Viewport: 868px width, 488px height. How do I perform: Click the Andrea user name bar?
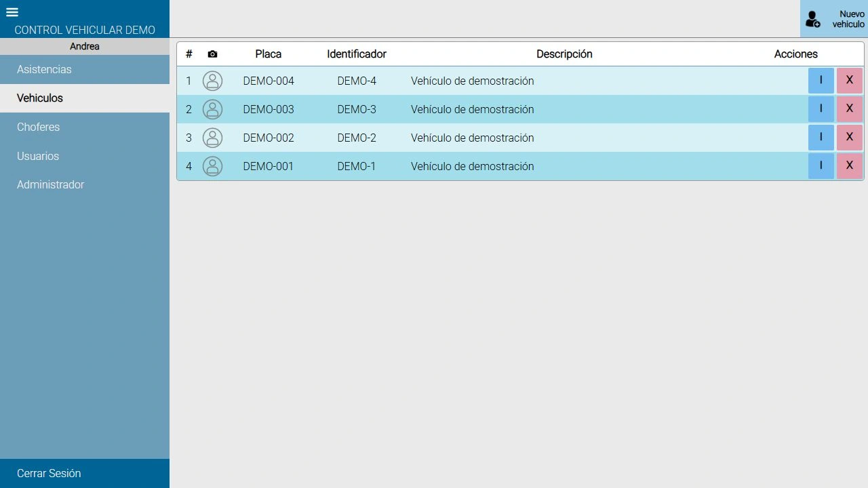(85, 46)
